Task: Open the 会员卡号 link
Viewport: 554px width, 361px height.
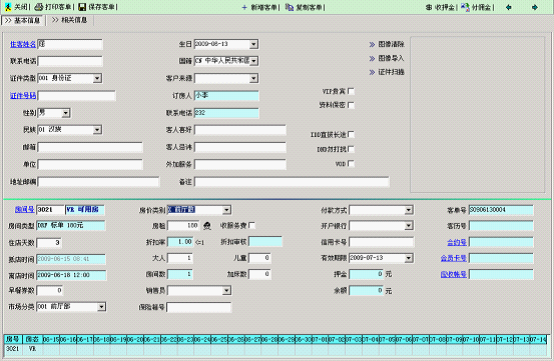Action: point(453,258)
